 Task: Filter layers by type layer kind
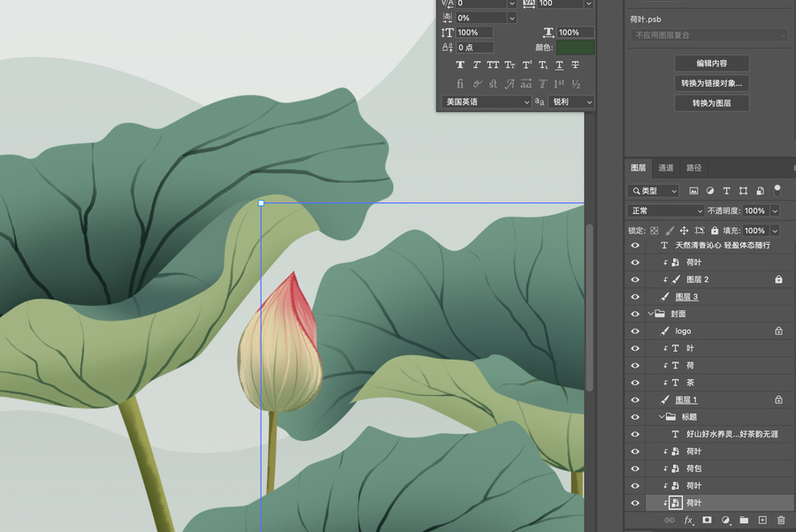726,191
